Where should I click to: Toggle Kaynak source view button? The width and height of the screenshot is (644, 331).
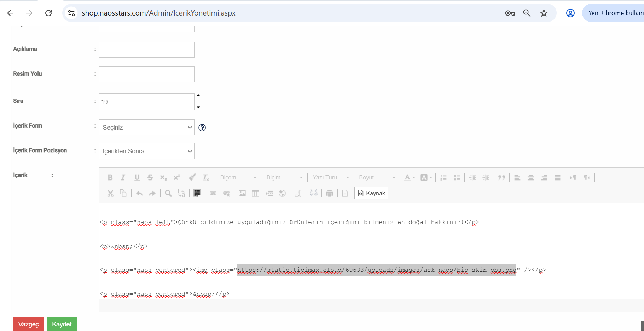click(371, 193)
